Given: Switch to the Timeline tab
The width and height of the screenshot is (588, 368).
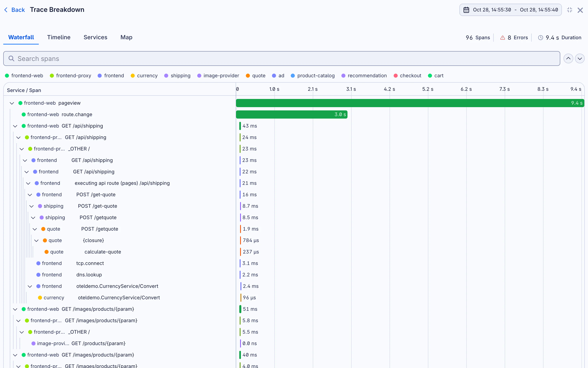Looking at the screenshot, I should pos(59,37).
